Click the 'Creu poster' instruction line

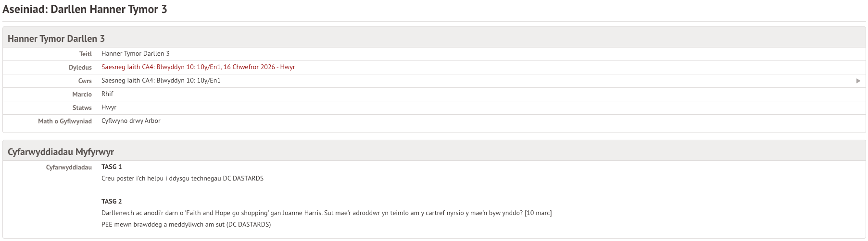[x=182, y=179]
